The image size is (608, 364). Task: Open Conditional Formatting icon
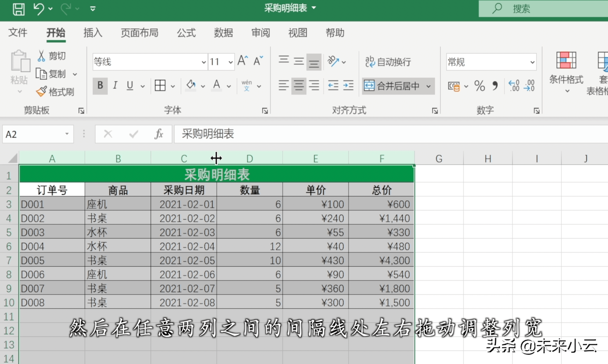(x=566, y=60)
